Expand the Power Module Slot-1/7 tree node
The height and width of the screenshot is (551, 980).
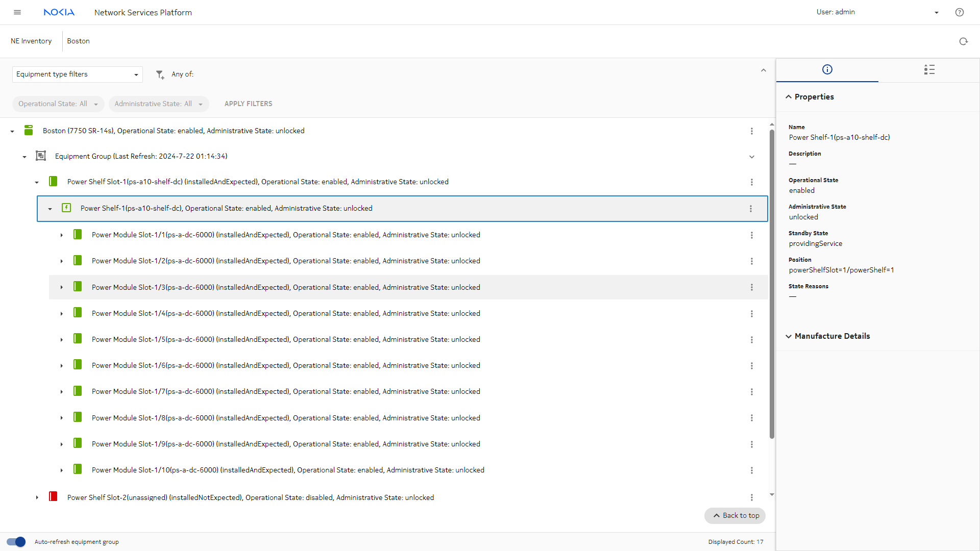62,392
